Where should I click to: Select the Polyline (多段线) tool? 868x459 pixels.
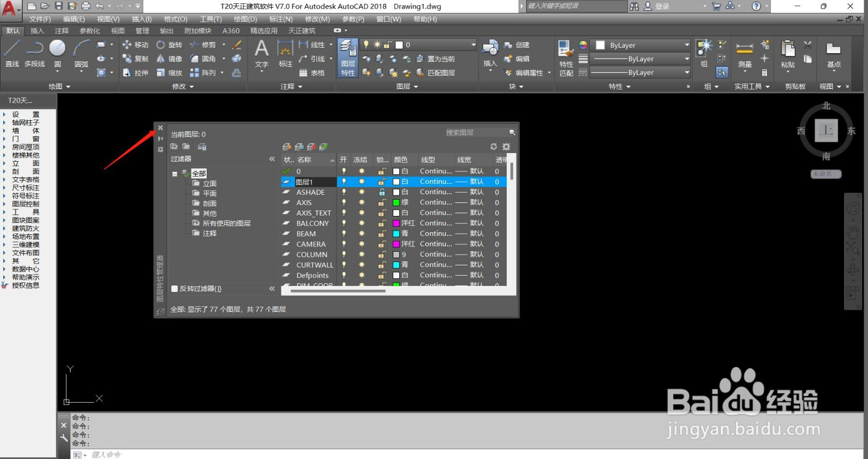[35, 53]
